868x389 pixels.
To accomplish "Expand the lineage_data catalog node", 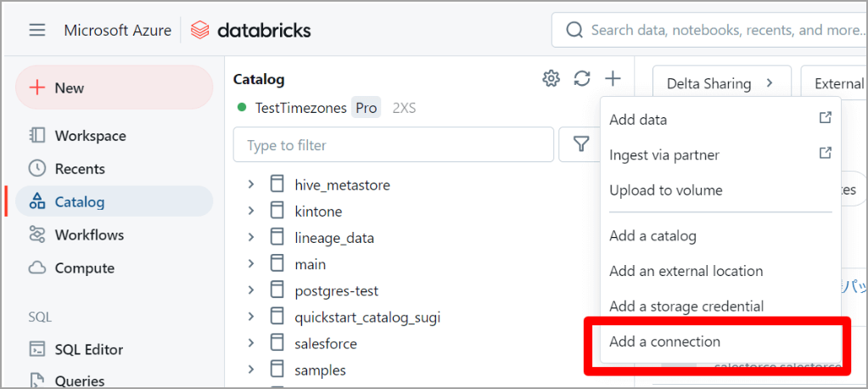I will [251, 238].
